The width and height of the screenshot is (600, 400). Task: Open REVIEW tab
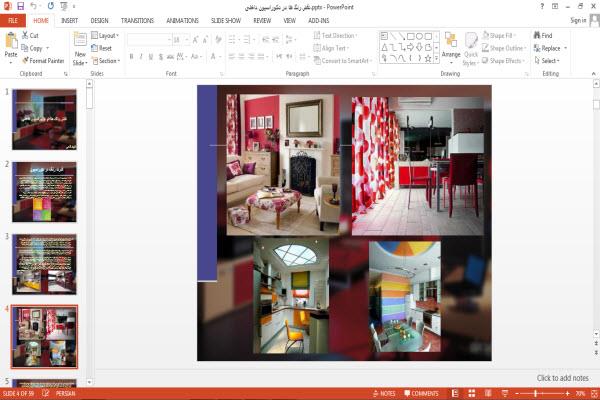click(x=262, y=21)
